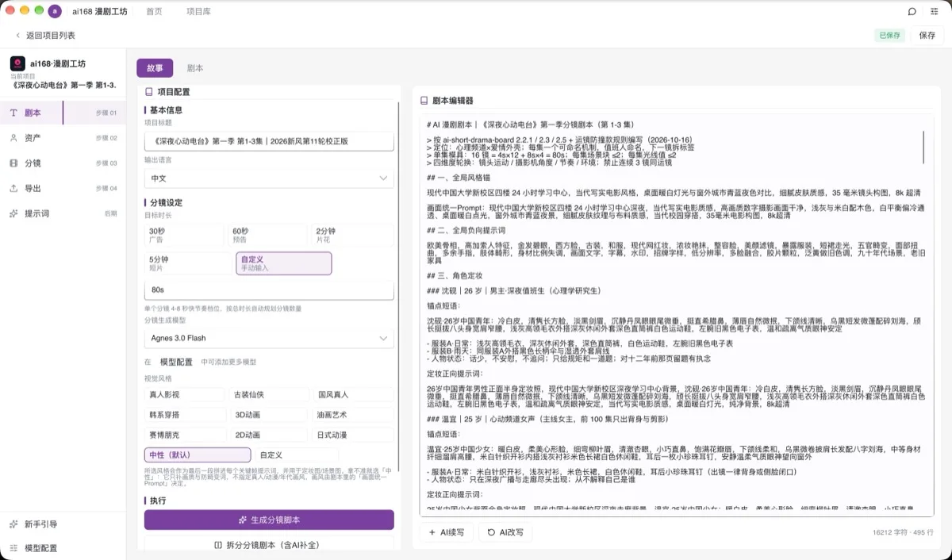Open the 首页 top navigation item
This screenshot has width=952, height=560.
[x=154, y=11]
